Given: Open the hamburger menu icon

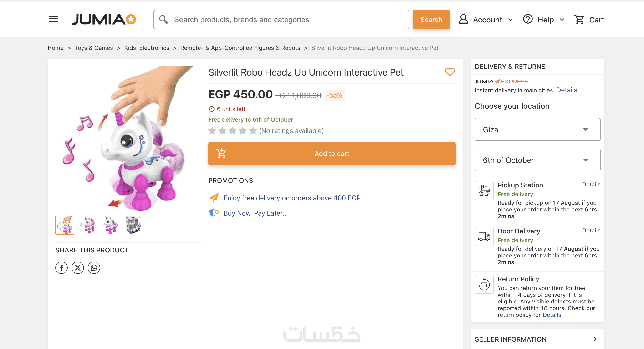Looking at the screenshot, I should click(x=53, y=19).
